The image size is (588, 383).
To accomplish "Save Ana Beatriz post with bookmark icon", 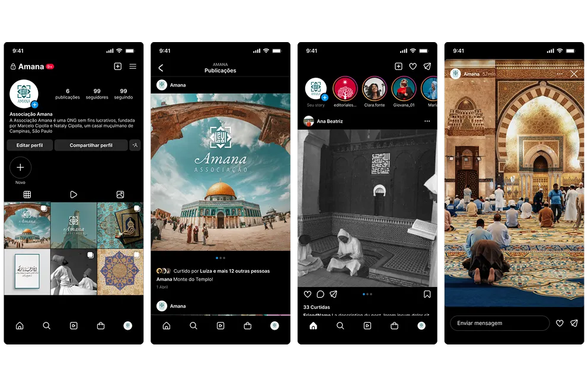I will pos(427,294).
